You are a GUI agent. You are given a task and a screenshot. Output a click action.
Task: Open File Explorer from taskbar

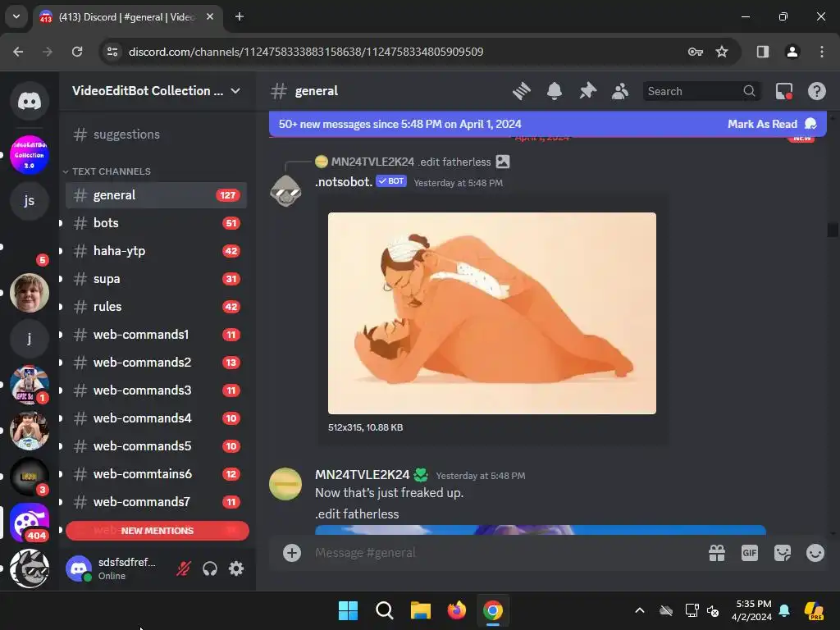[x=421, y=610]
